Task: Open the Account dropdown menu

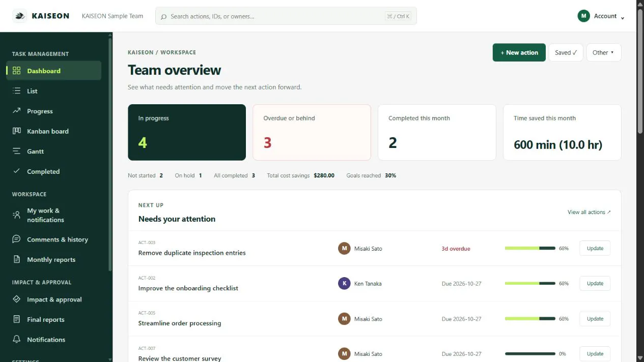Action: pos(601,16)
